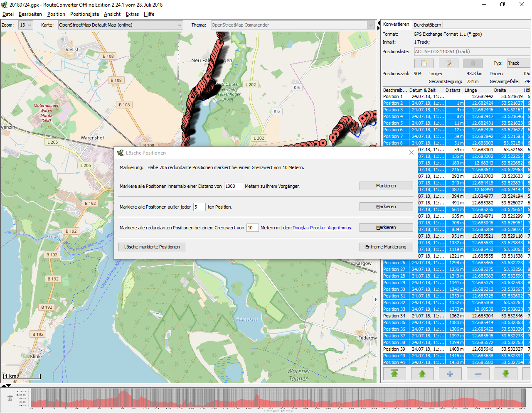The height and width of the screenshot is (413, 532).
Task: Select Position 34 row in the list
Action: tap(456, 316)
